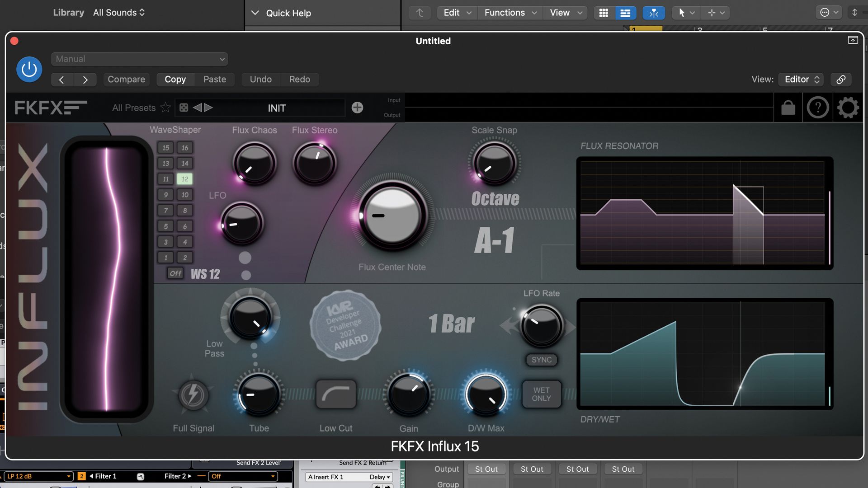Viewport: 868px width, 488px height.
Task: Click the Undo button
Action: coord(260,79)
